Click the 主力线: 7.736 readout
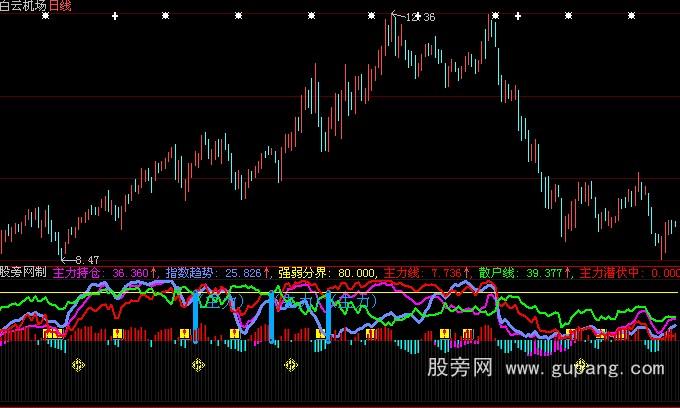 427,273
